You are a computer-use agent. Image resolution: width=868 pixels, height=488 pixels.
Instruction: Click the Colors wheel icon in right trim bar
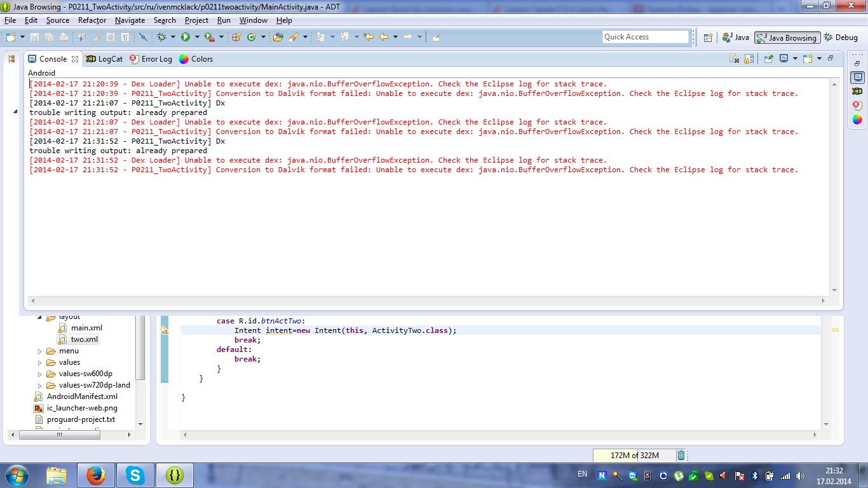[857, 119]
